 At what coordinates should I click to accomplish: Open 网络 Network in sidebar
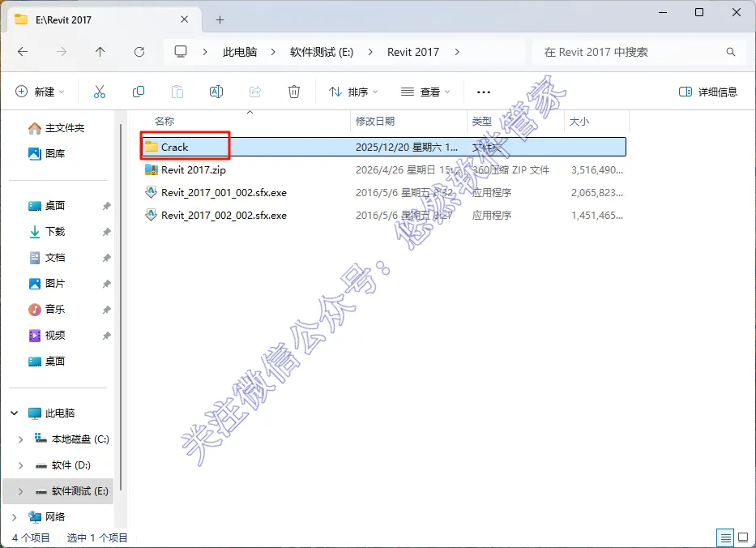tap(47, 516)
